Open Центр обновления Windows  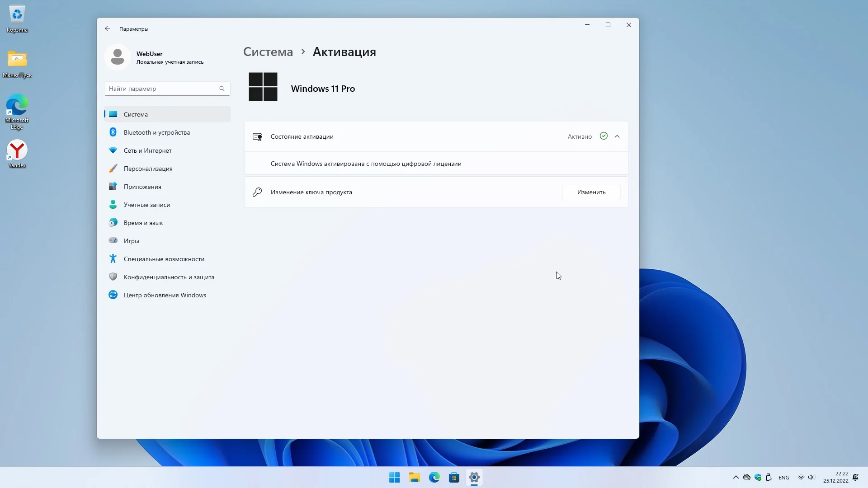(x=165, y=295)
